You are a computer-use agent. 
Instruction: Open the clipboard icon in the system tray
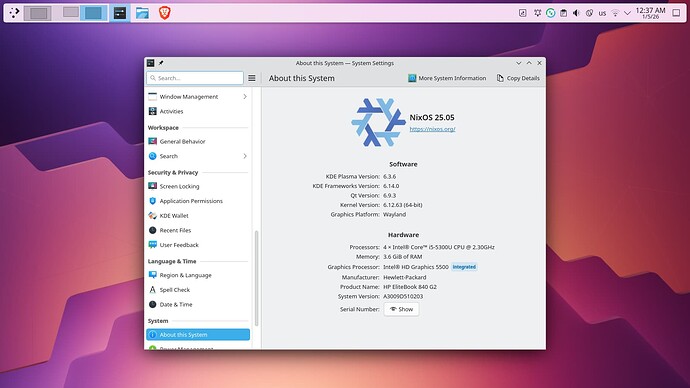tap(563, 13)
